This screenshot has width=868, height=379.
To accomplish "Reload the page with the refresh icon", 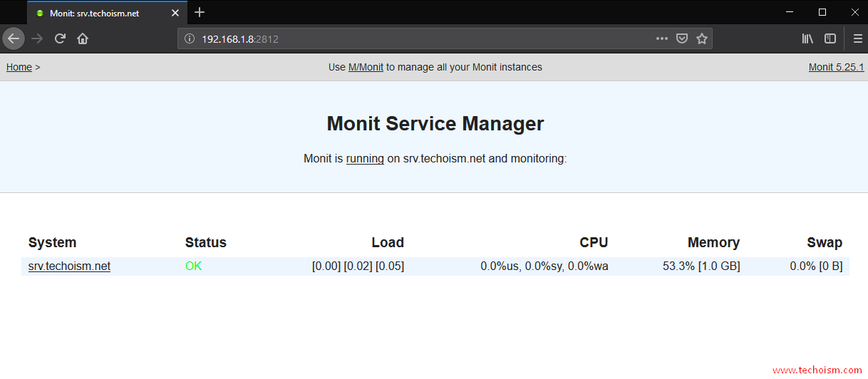I will pos(61,38).
